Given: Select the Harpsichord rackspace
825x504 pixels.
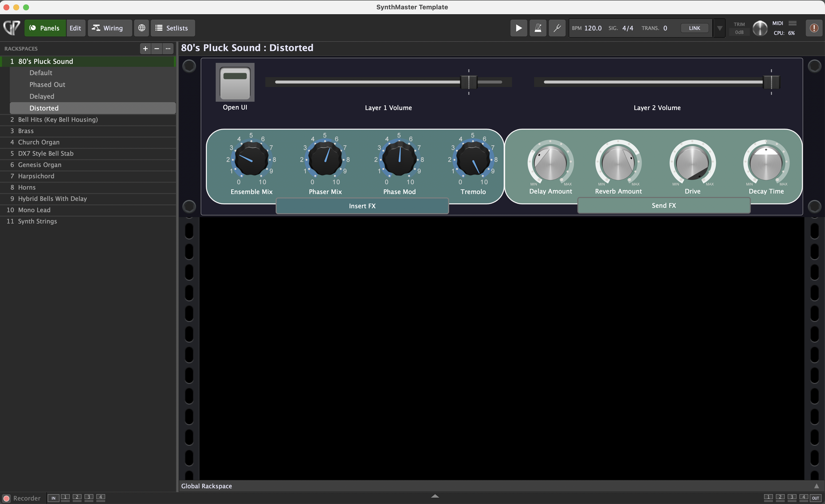Looking at the screenshot, I should pos(88,176).
